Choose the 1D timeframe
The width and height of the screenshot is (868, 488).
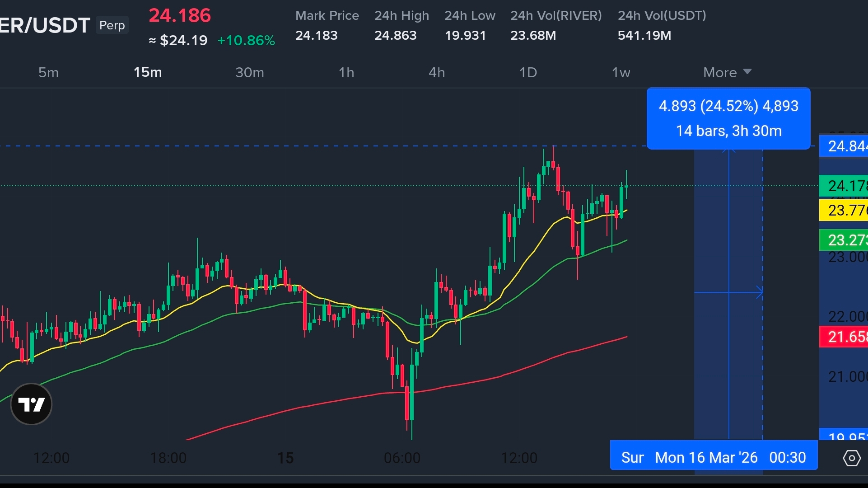click(x=528, y=72)
